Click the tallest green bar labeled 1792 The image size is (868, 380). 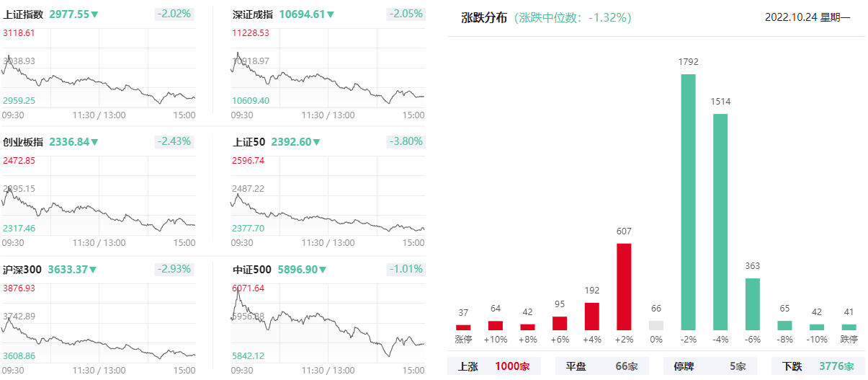[688, 202]
